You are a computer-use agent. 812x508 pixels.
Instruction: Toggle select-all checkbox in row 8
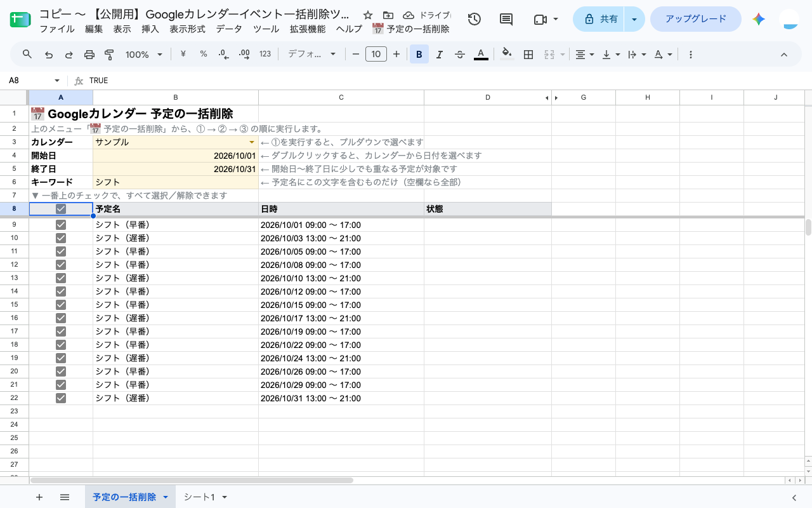click(x=61, y=209)
